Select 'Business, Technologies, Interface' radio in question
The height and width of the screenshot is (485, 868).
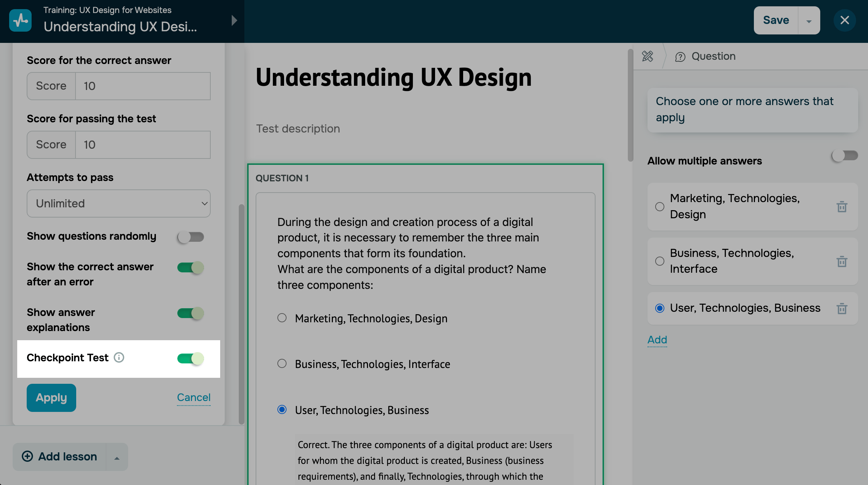282,363
